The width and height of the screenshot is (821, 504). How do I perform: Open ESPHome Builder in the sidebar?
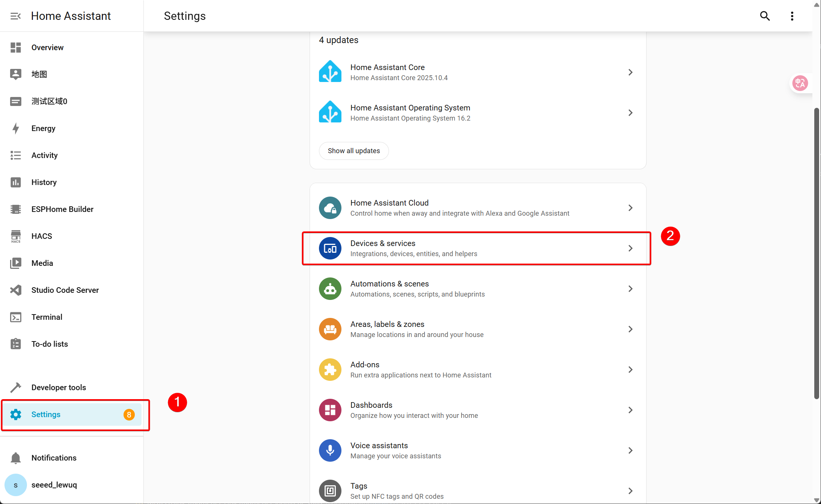[62, 209]
